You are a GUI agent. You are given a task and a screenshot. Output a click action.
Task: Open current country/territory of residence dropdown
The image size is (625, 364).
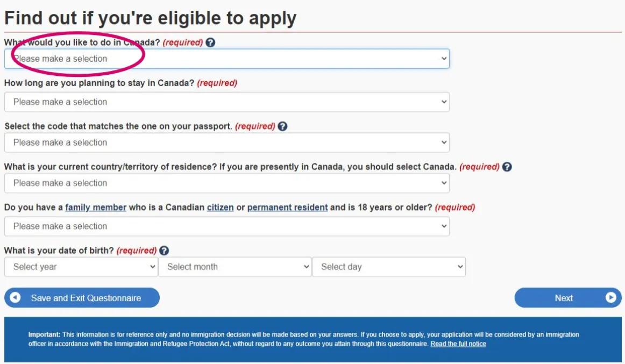pyautogui.click(x=226, y=183)
